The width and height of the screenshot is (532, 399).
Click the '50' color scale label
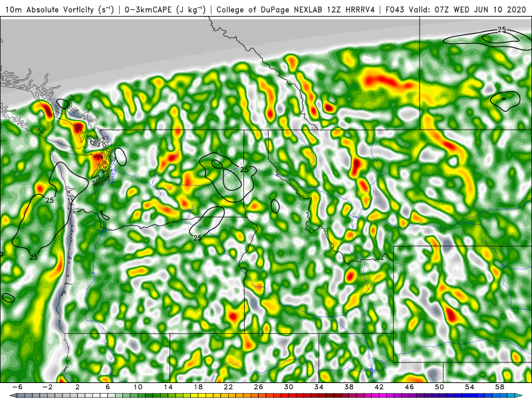(440, 387)
